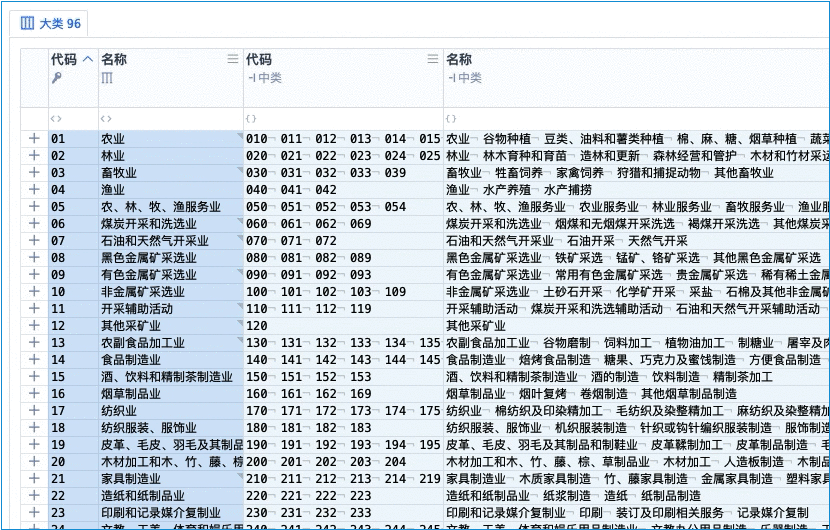Click the column icon under first 名称 header
830x530 pixels.
point(106,78)
